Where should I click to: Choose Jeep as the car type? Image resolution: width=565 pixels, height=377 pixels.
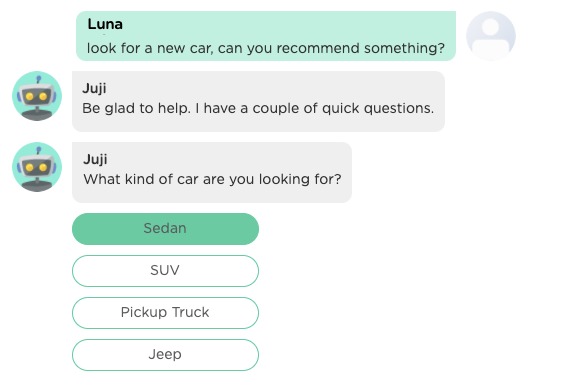tap(165, 355)
